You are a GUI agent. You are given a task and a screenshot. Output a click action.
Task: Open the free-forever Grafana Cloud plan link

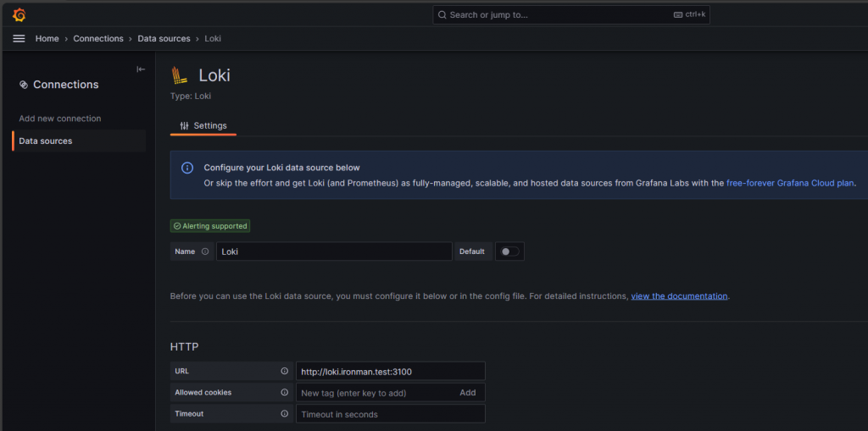coord(790,183)
